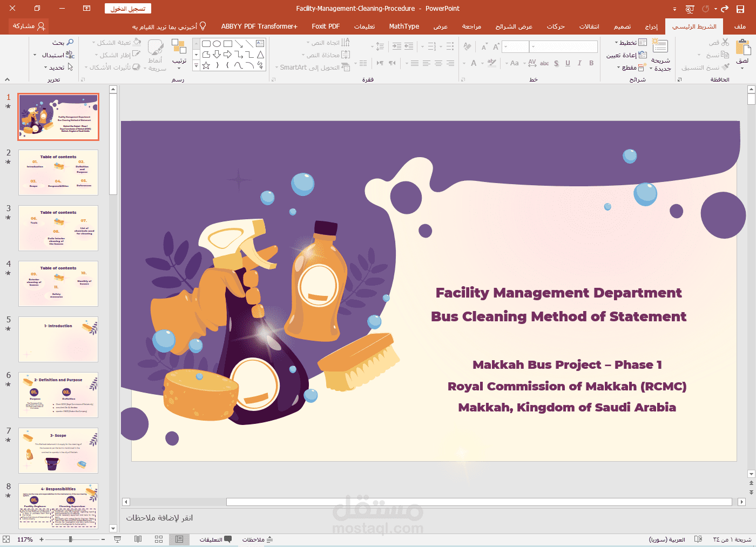Image resolution: width=756 pixels, height=547 pixels.
Task: Open the Transitions (انتقالات) tab
Action: pos(589,26)
